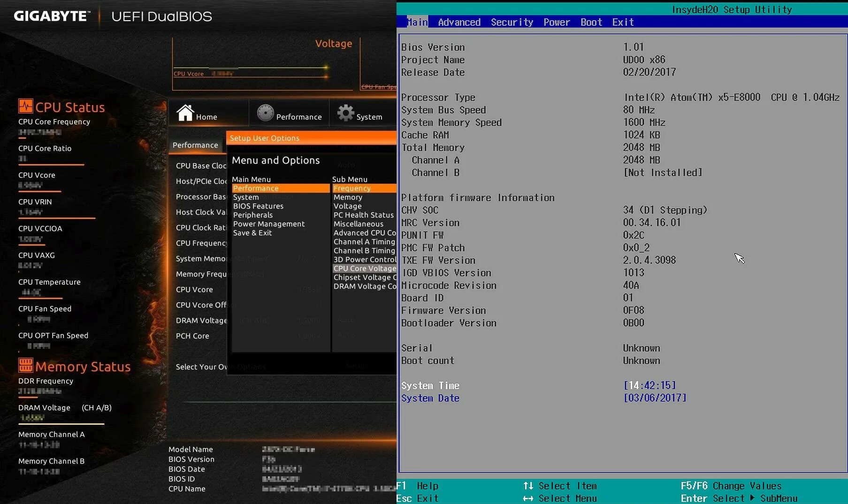Image resolution: width=848 pixels, height=504 pixels.
Task: Select CPU Core Voltage in the Sub Menu
Action: click(x=365, y=268)
